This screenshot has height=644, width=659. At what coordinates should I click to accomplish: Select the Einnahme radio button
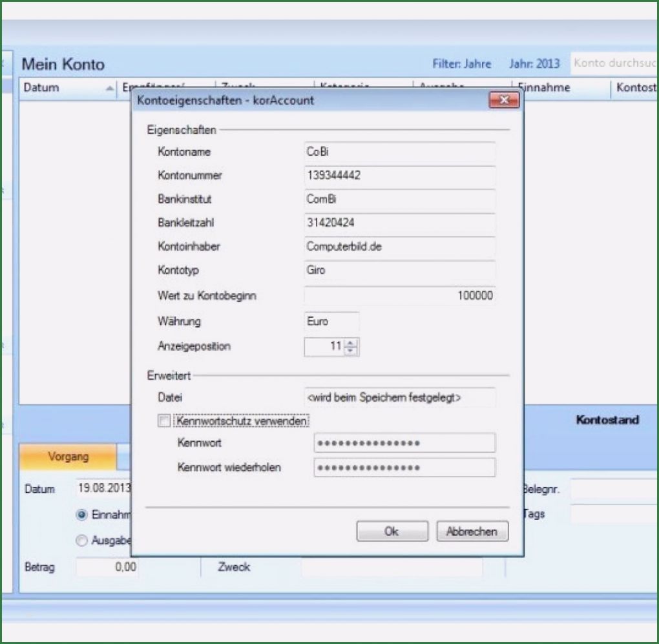point(81,515)
